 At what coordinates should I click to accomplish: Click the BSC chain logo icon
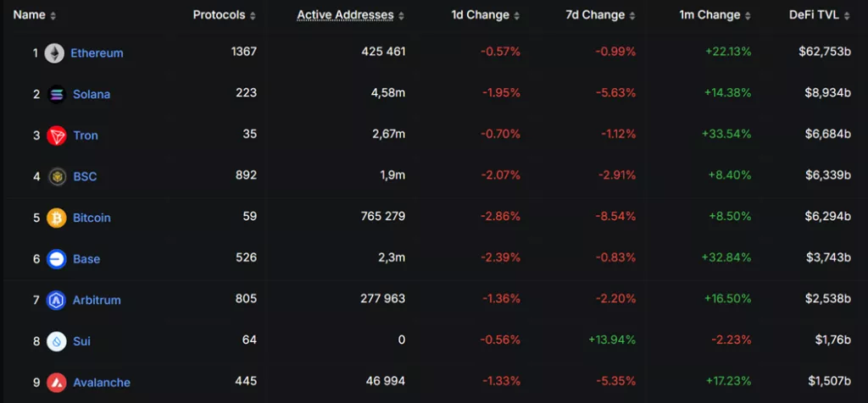tap(57, 176)
